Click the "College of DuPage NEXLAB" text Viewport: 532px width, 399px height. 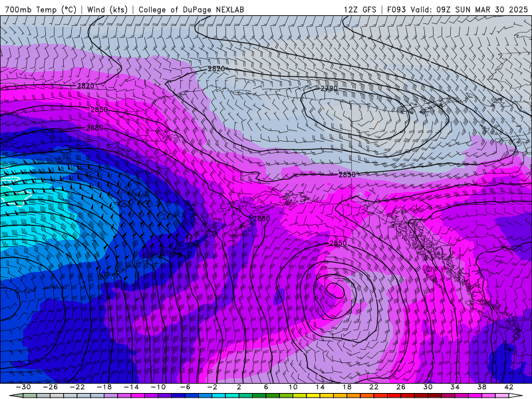(191, 10)
